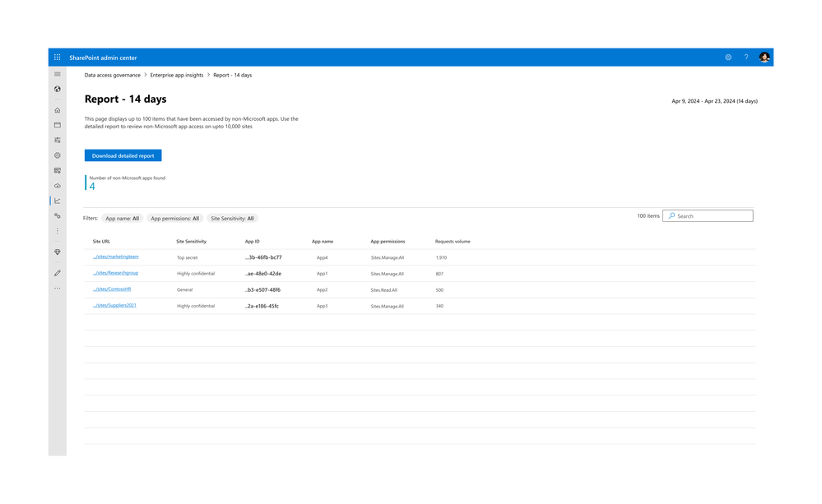Click SharePoint admin center title
The height and width of the screenshot is (504, 822).
pyautogui.click(x=103, y=58)
